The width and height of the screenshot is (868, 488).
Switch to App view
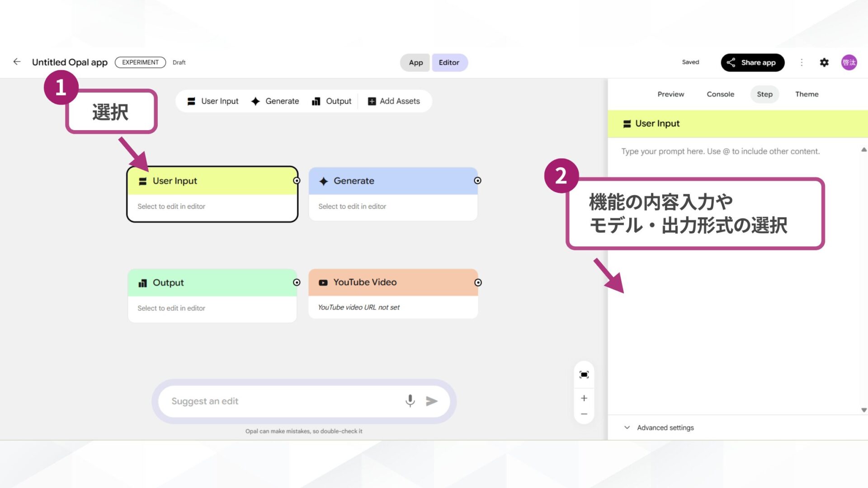coord(415,62)
